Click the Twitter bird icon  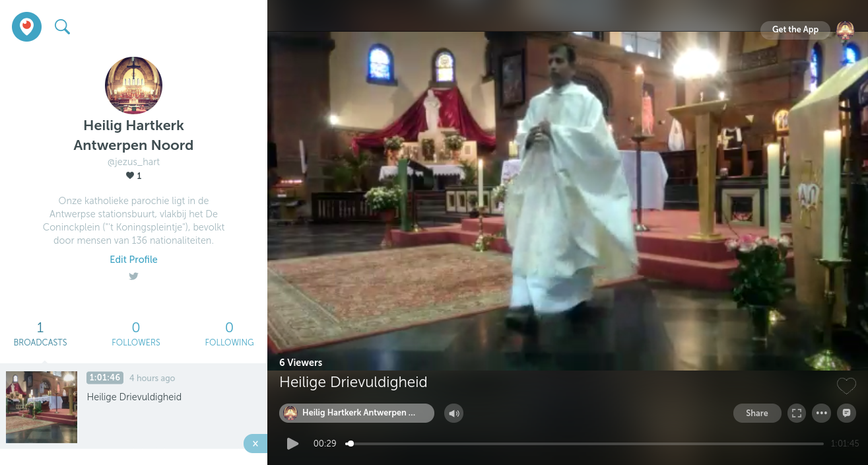133,277
